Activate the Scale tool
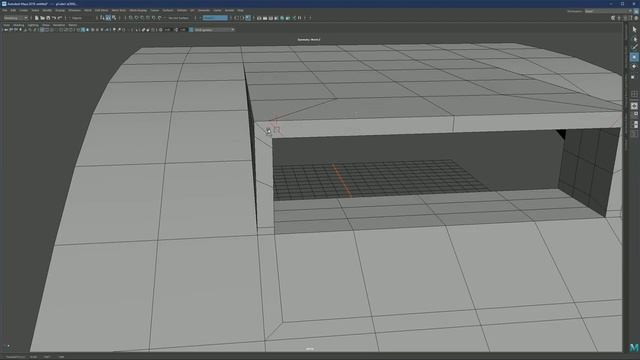Image resolution: width=640 pixels, height=360 pixels. [633, 76]
